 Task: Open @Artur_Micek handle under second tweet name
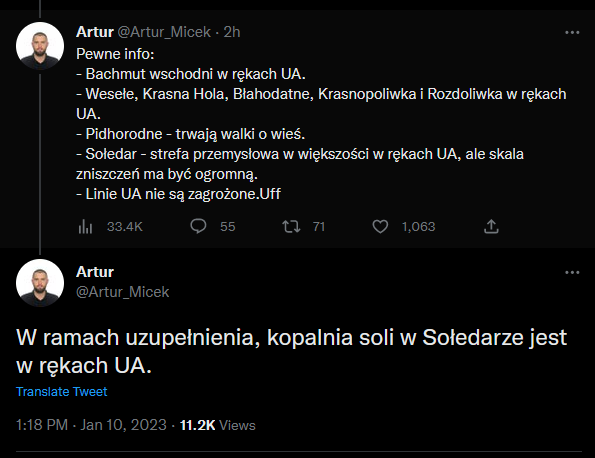(123, 292)
